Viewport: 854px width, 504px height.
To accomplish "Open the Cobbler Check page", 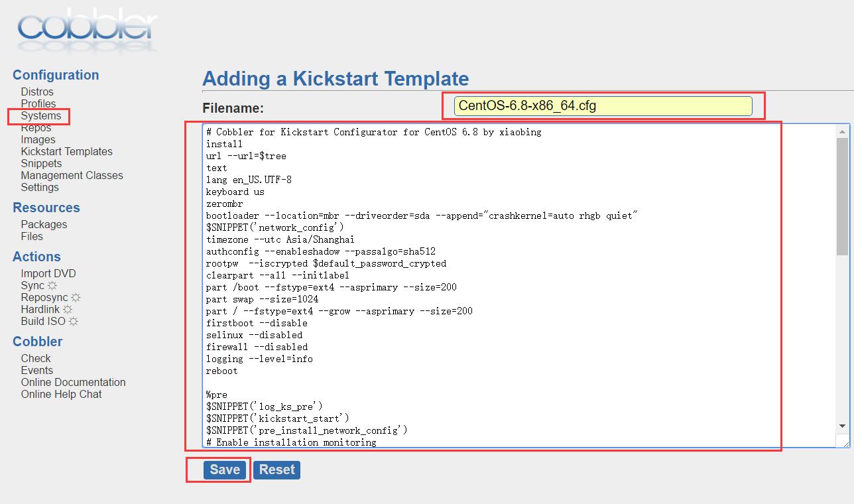I will [36, 358].
